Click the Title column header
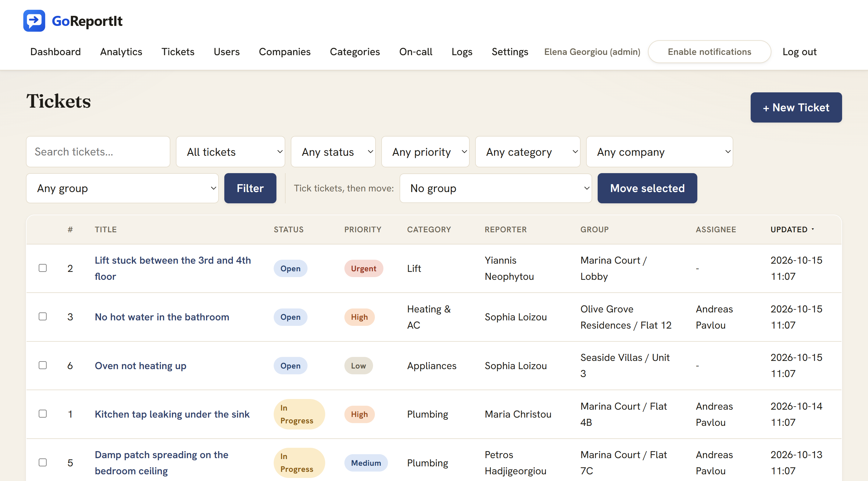Image resolution: width=868 pixels, height=481 pixels. tap(105, 230)
